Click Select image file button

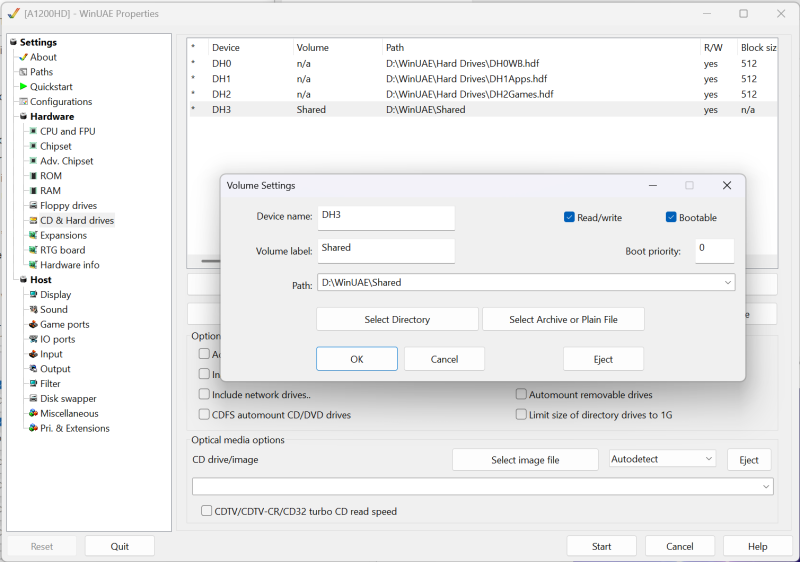click(x=525, y=459)
